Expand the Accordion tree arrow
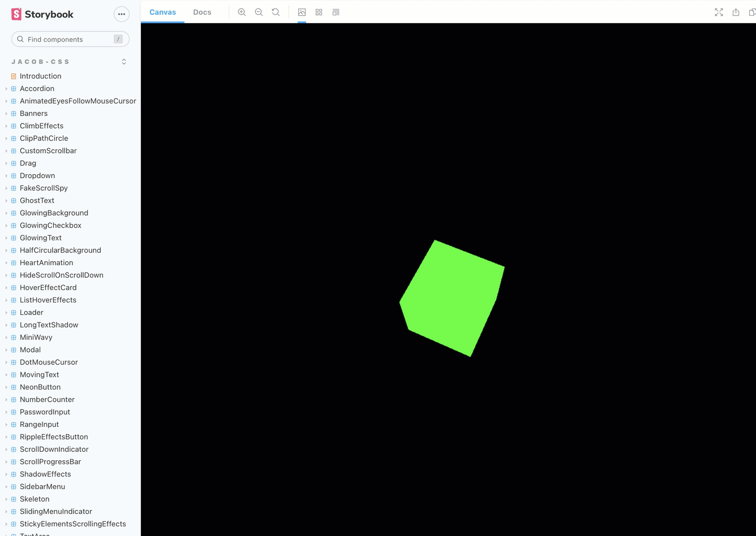This screenshot has height=536, width=756. (6, 88)
